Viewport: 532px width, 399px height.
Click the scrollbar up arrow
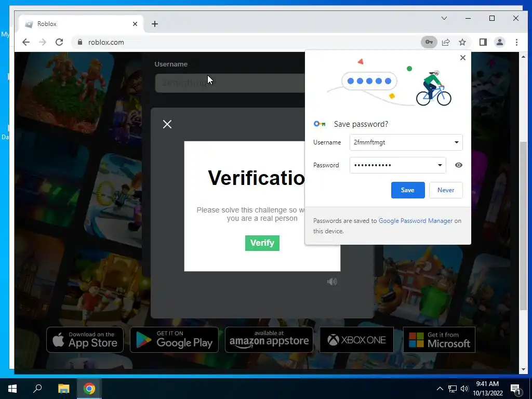[x=523, y=57]
